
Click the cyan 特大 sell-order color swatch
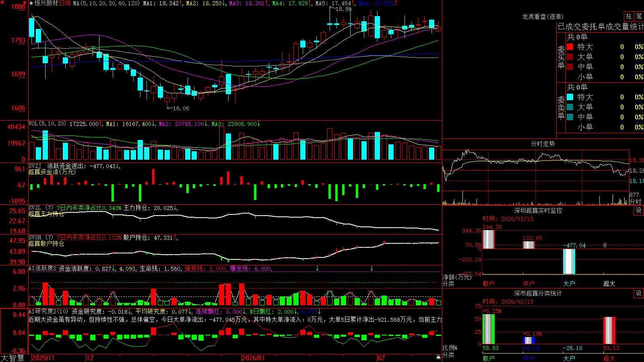[x=570, y=97]
